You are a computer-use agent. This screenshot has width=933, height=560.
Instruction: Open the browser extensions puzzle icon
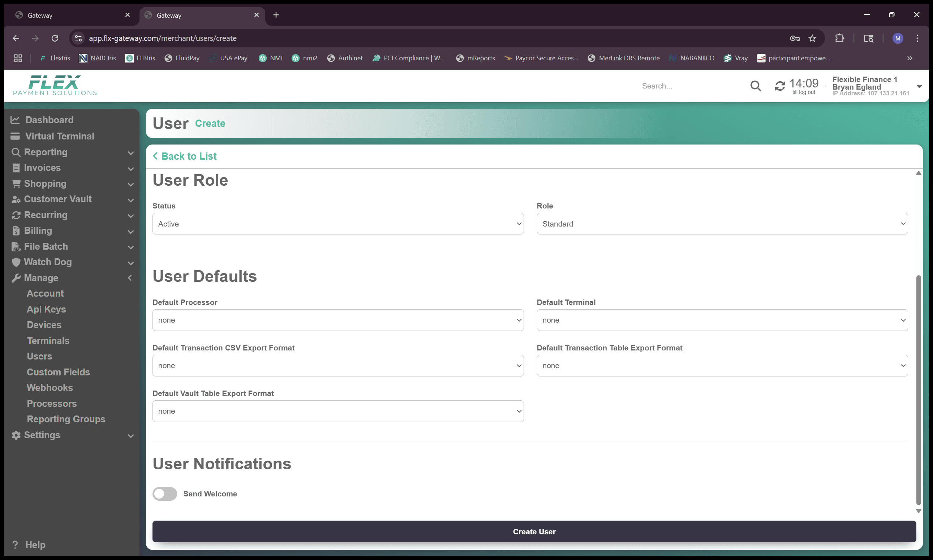[x=839, y=38]
